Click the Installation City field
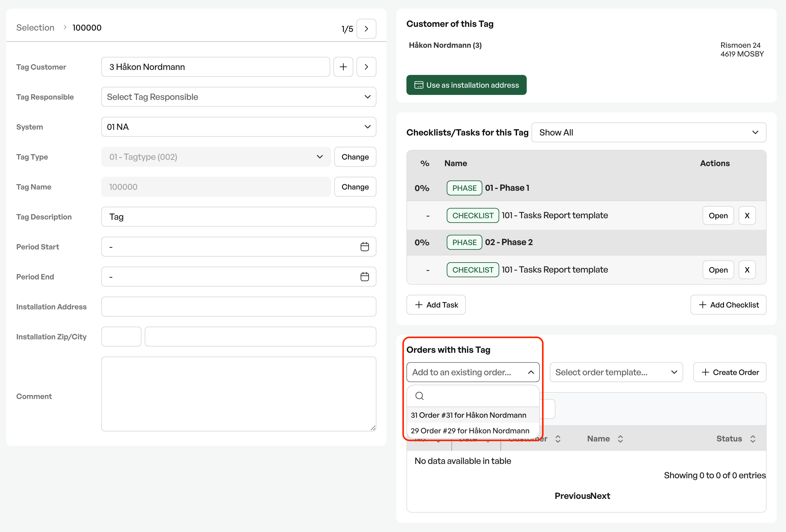This screenshot has height=532, width=786. tap(261, 337)
